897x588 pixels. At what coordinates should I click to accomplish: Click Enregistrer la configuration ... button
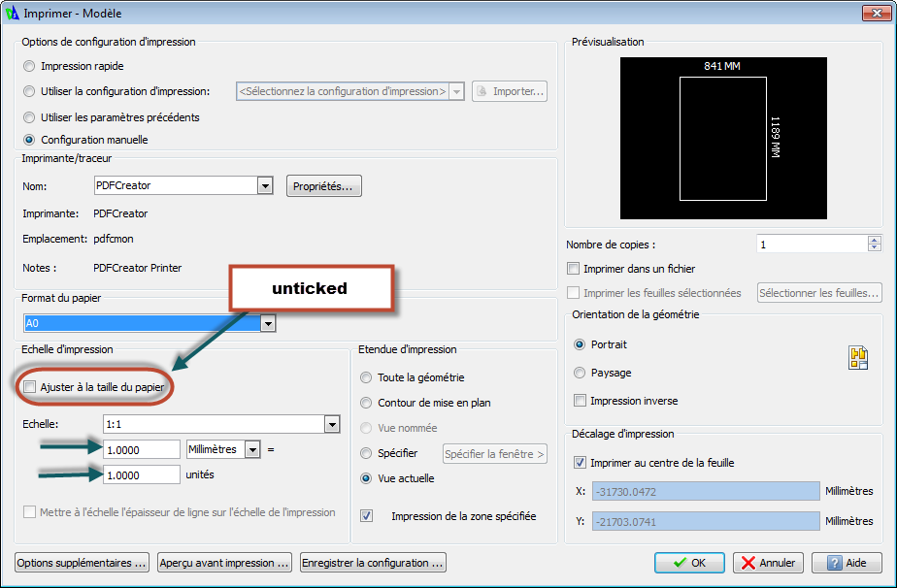point(373,563)
